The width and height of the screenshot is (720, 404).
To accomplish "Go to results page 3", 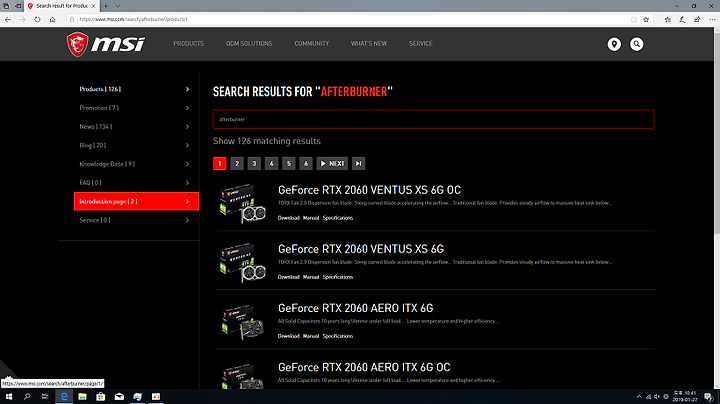I will click(x=254, y=163).
